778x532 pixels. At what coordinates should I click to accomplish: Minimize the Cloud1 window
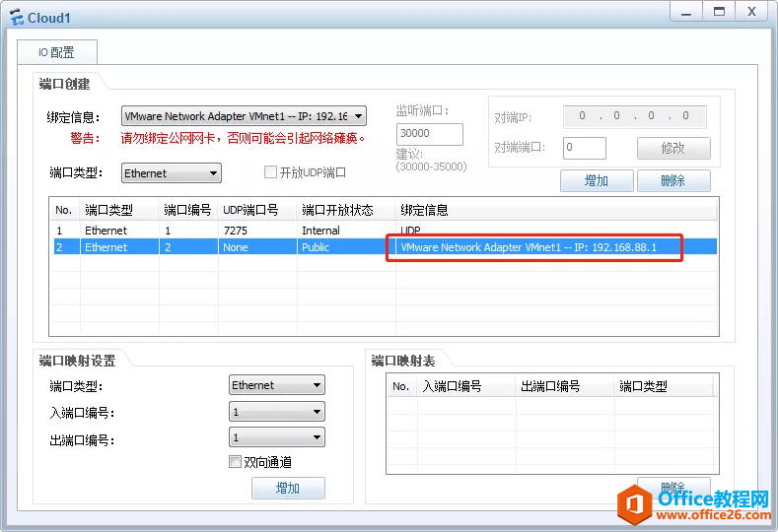(x=686, y=12)
